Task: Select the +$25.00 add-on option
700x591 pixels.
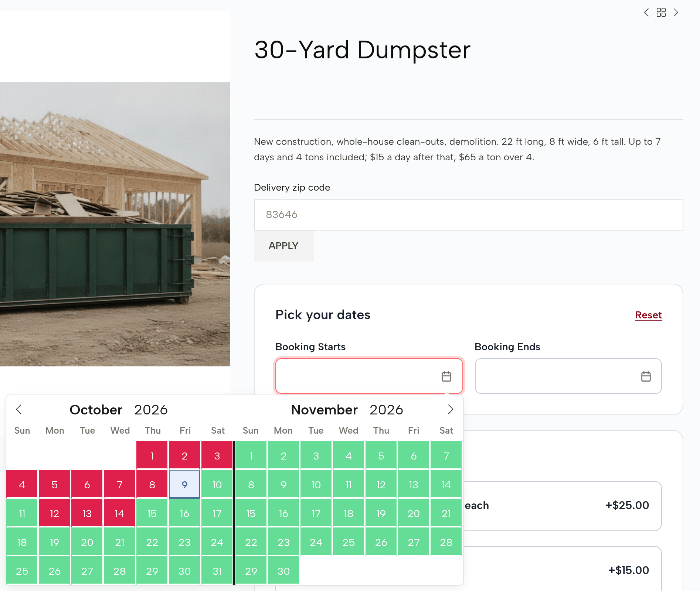Action: [562, 506]
